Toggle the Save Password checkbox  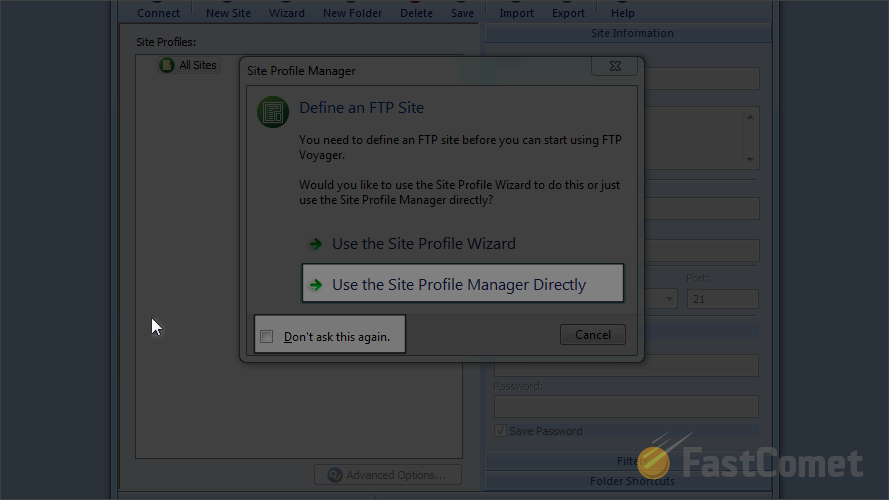(500, 431)
